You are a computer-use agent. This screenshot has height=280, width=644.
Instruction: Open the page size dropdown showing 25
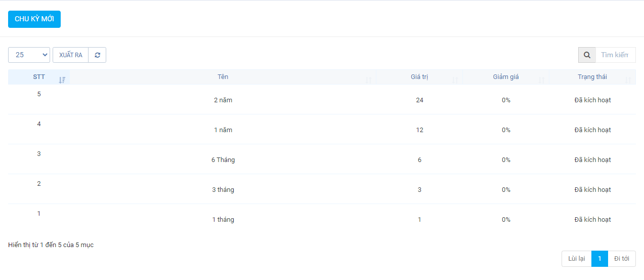click(x=29, y=55)
